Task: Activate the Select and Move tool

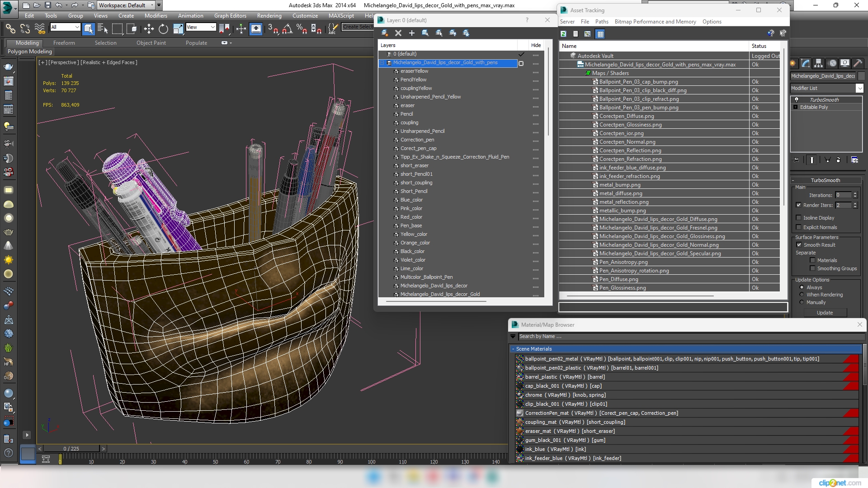Action: pyautogui.click(x=149, y=29)
